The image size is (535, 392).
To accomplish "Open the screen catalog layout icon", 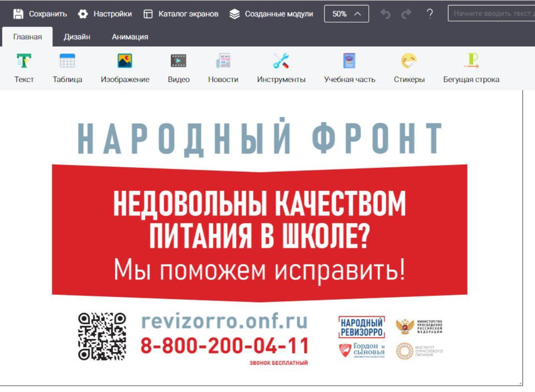I will pos(148,14).
